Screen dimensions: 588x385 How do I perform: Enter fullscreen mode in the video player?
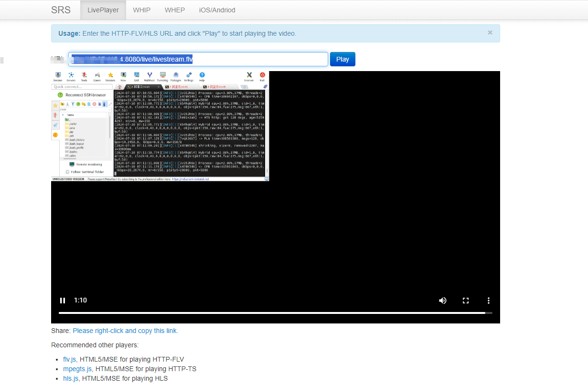point(466,301)
